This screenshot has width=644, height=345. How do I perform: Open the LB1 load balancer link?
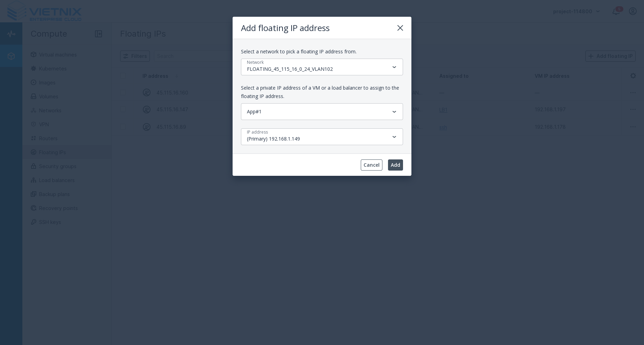click(x=443, y=110)
